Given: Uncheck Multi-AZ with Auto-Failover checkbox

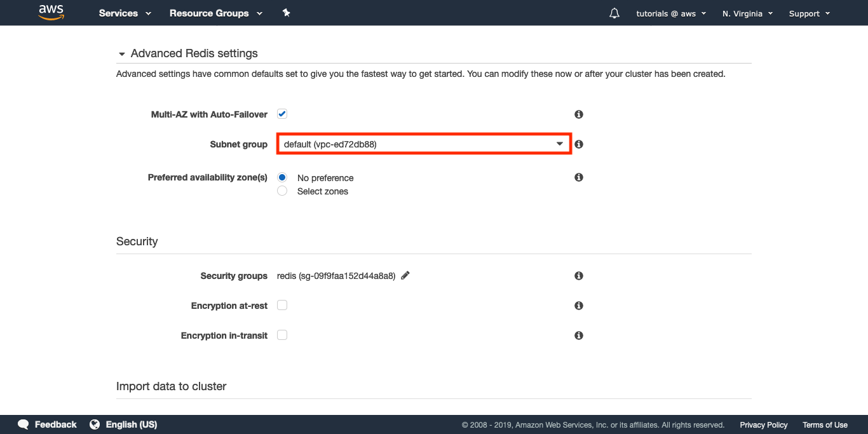Looking at the screenshot, I should [282, 114].
